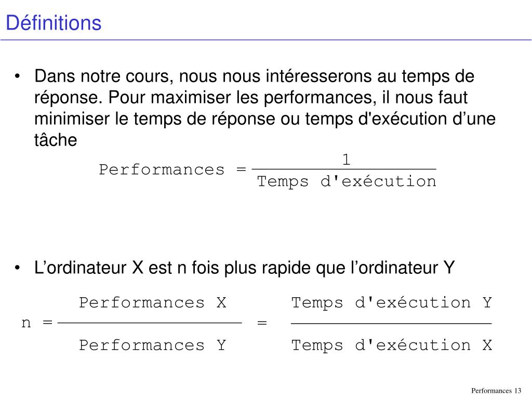Click the "Performances =" label in first formula
The image size is (532, 399).
(x=172, y=170)
